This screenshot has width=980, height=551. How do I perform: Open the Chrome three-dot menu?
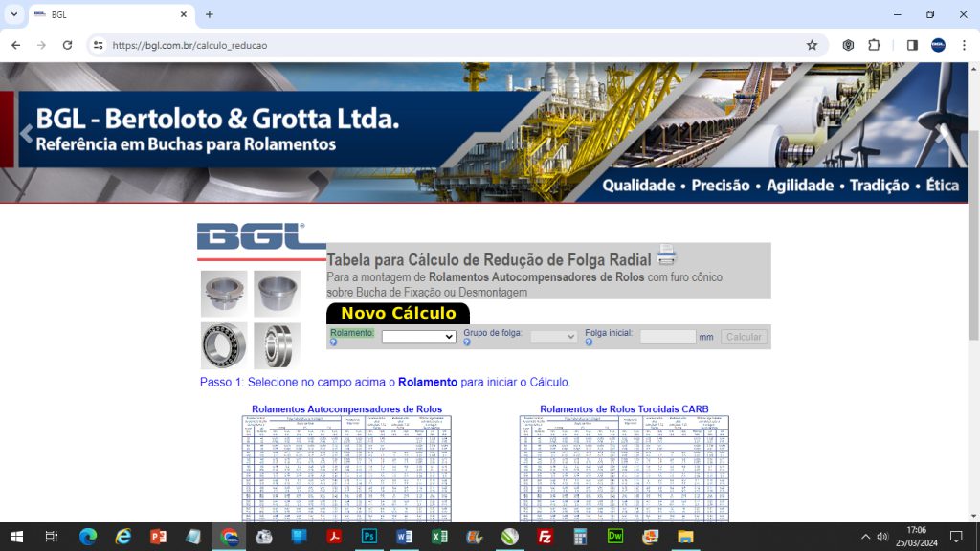pyautogui.click(x=965, y=45)
